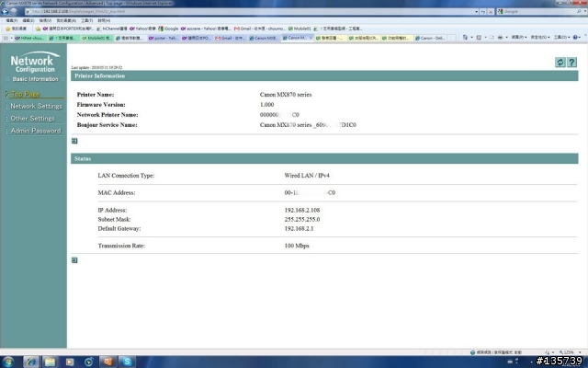Switch to Canon - Del... tab
Viewport: 588px width, 368px height.
pos(430,38)
